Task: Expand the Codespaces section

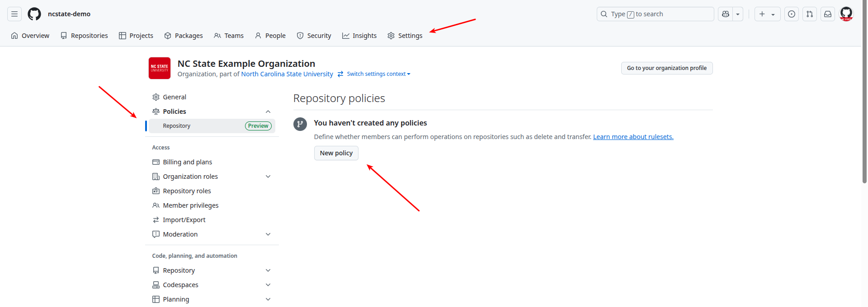Action: click(268, 285)
